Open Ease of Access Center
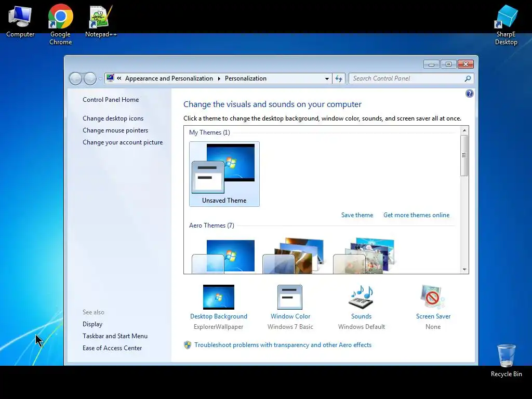 pos(112,348)
